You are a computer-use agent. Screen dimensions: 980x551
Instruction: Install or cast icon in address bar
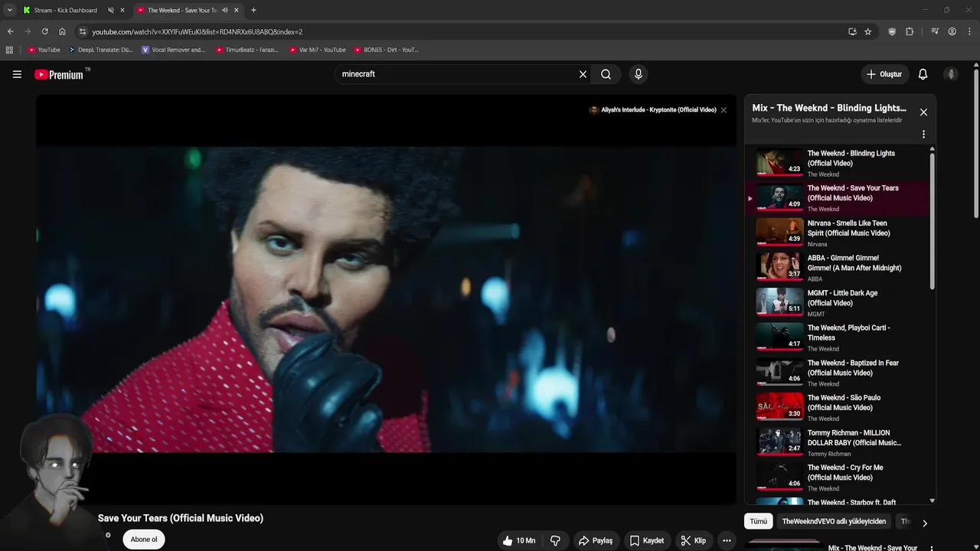coord(852,31)
